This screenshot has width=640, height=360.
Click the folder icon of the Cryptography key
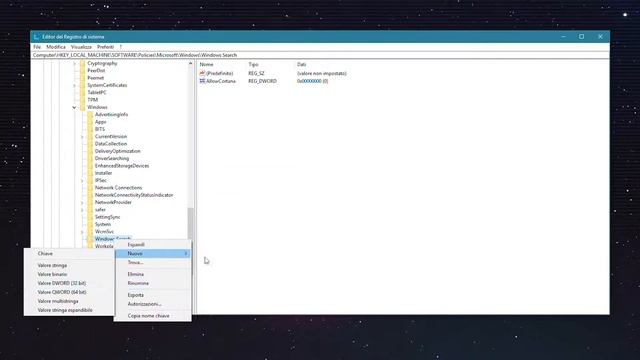click(83, 63)
